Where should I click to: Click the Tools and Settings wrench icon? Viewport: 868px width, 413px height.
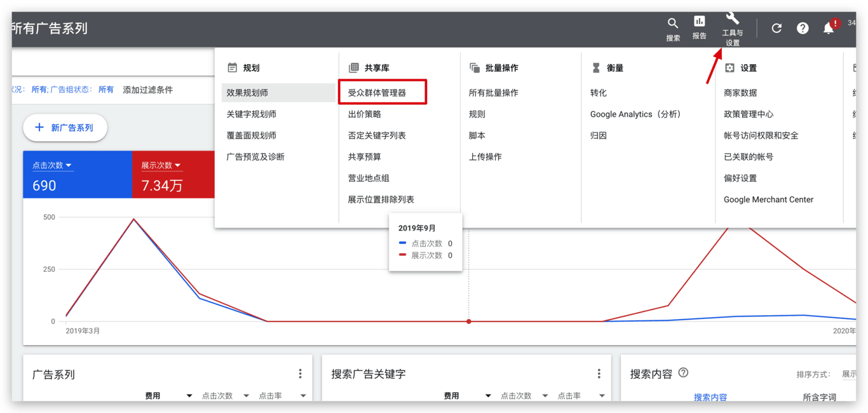click(732, 18)
